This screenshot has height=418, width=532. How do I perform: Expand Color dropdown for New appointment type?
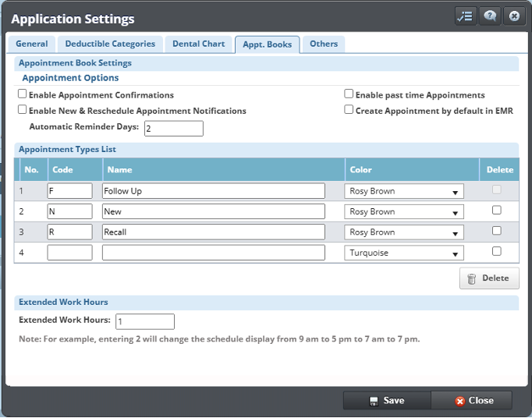[404, 212]
